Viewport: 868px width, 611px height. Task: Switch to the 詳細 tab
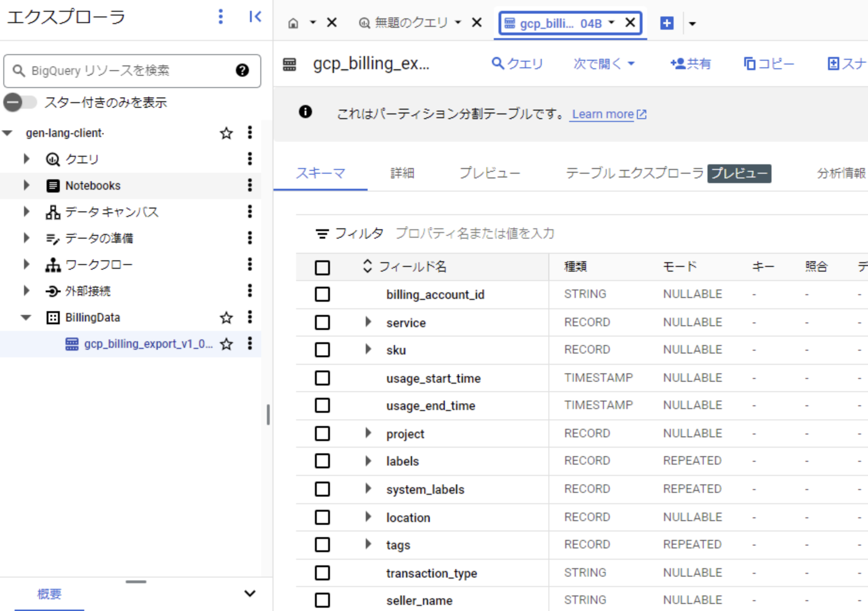click(402, 173)
